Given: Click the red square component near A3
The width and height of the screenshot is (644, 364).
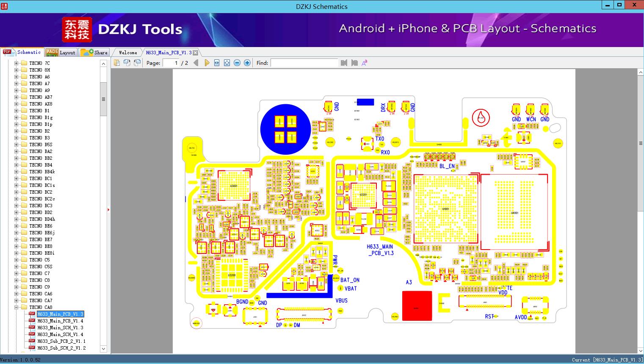Looking at the screenshot, I should [417, 306].
